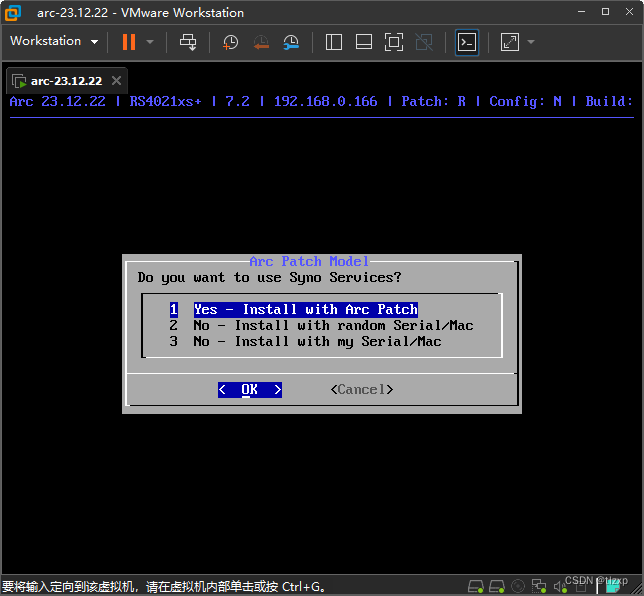Click the Ctrl+G input redirect hint text

[163, 587]
